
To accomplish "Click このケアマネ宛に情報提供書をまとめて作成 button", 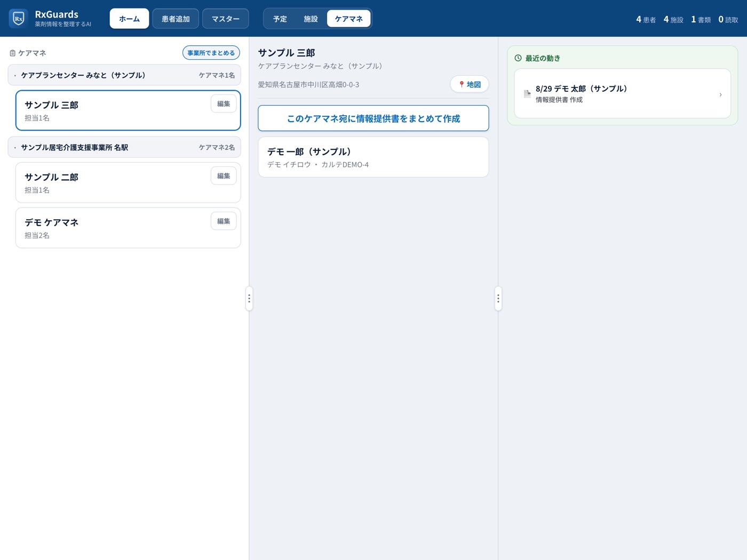I will click(373, 118).
